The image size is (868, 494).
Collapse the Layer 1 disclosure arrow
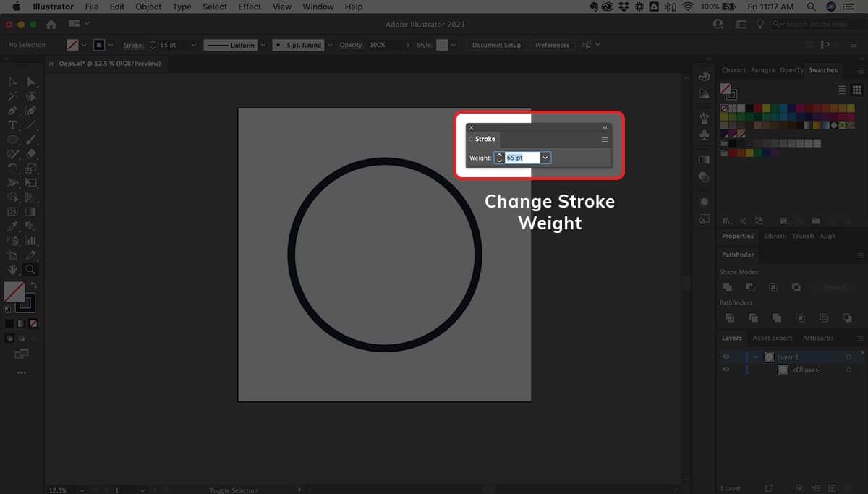(756, 357)
